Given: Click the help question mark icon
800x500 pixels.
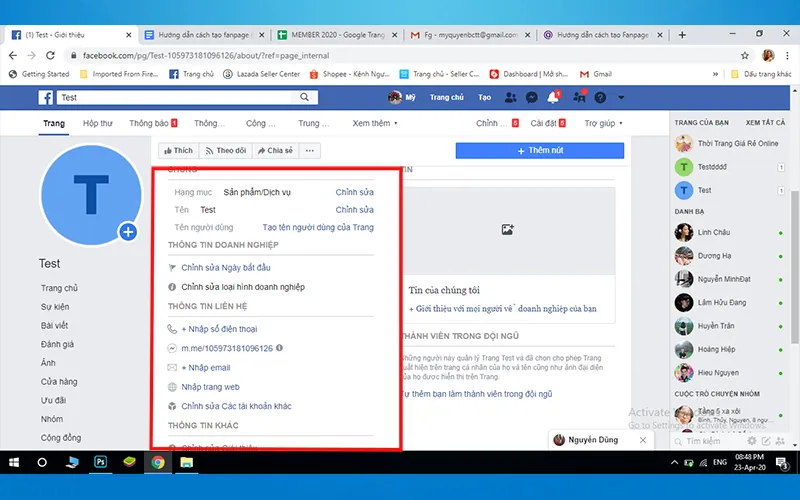Looking at the screenshot, I should coord(600,98).
